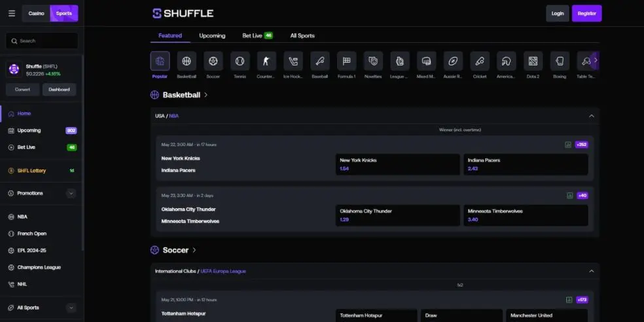Collapse the UEFA Europa League section
This screenshot has width=644, height=322.
click(592, 271)
